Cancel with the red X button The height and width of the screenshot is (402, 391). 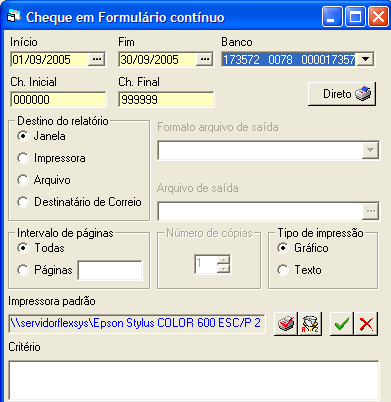pos(366,324)
